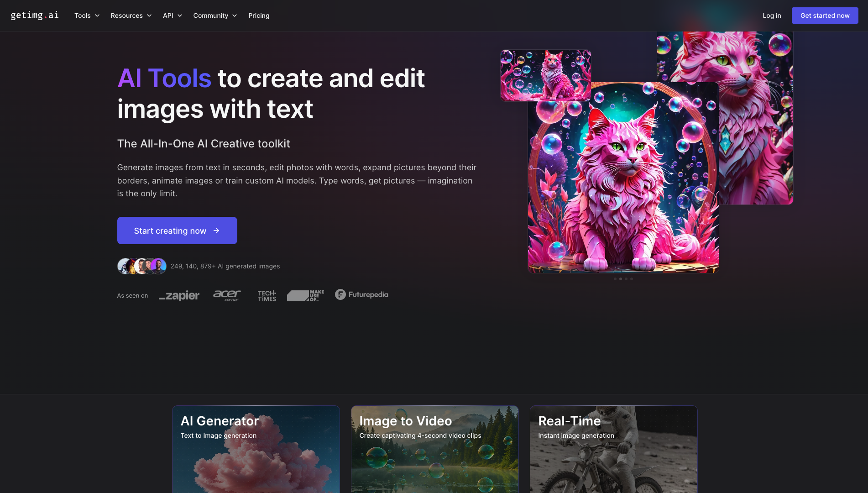
Task: Click the Zapier logo
Action: click(x=179, y=295)
